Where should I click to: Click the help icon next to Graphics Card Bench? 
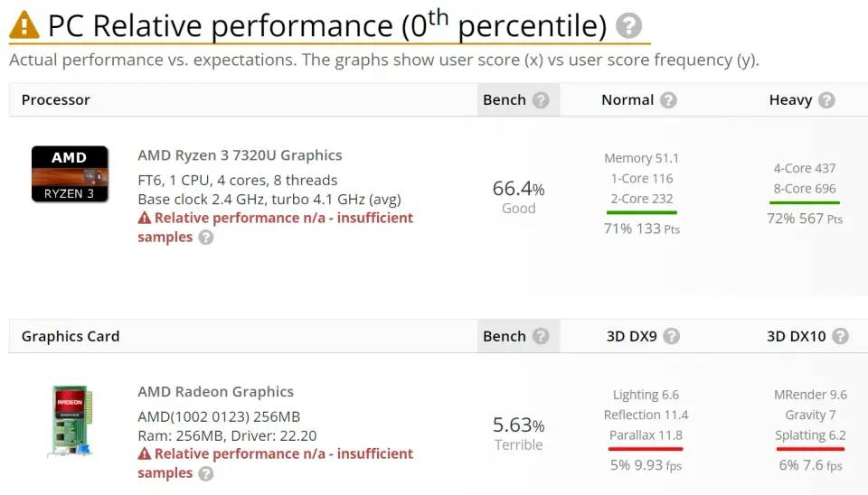(541, 336)
